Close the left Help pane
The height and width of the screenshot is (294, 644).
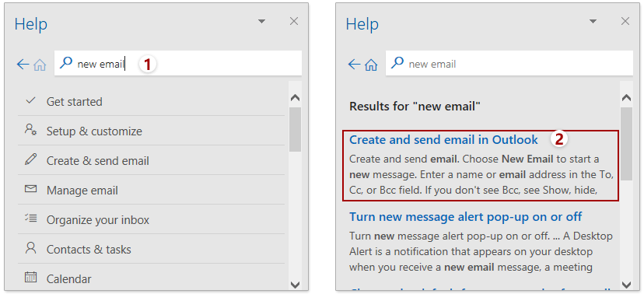[x=294, y=21]
